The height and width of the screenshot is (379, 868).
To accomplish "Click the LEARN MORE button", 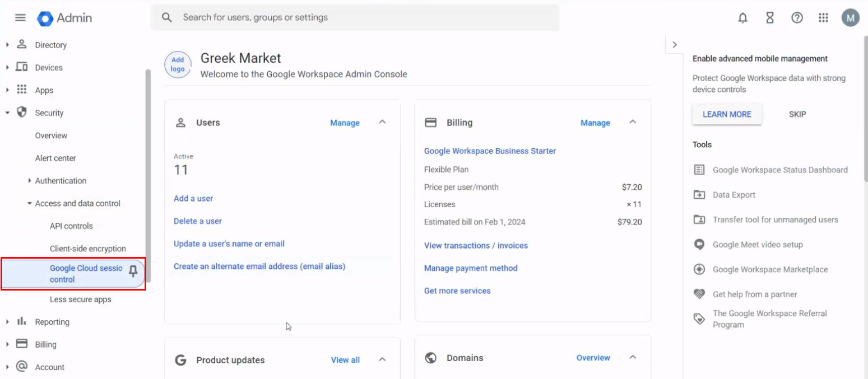I will 727,114.
